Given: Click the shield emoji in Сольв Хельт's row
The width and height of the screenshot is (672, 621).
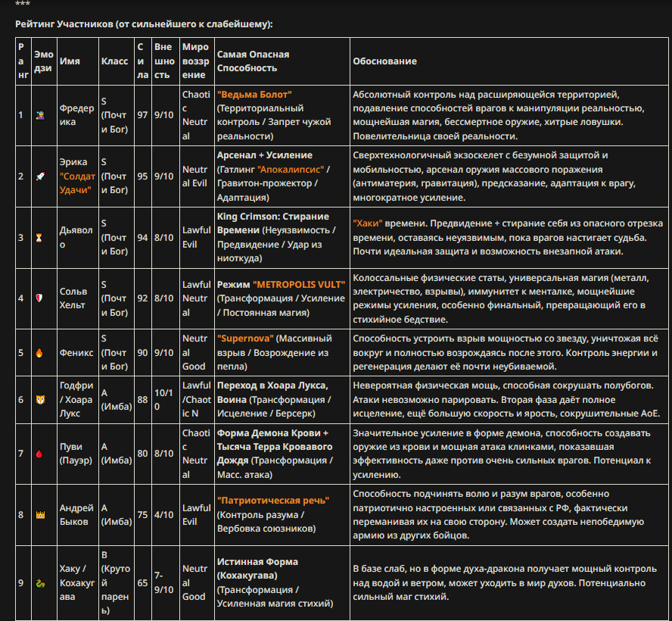Looking at the screenshot, I should pyautogui.click(x=39, y=298).
